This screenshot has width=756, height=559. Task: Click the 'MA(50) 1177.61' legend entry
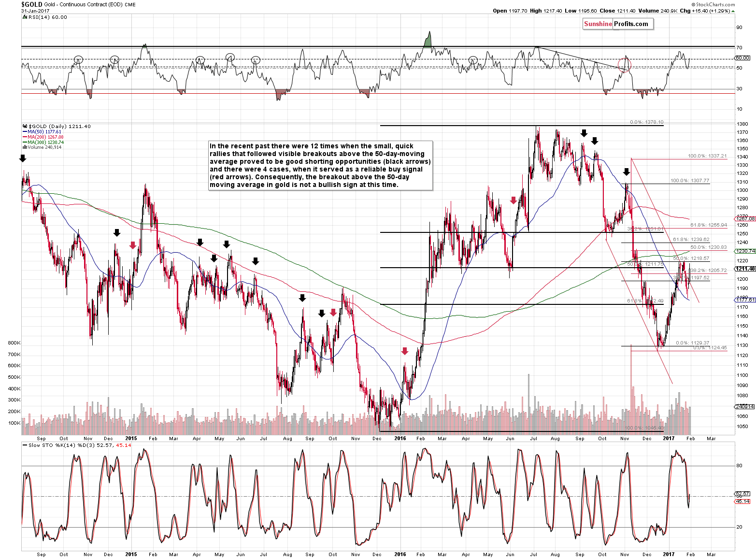(44, 132)
